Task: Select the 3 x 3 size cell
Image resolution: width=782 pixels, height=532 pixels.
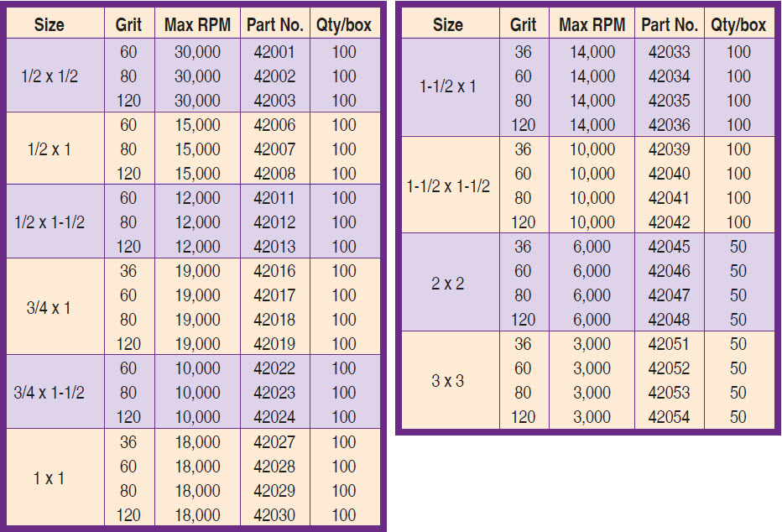Action: [x=448, y=381]
